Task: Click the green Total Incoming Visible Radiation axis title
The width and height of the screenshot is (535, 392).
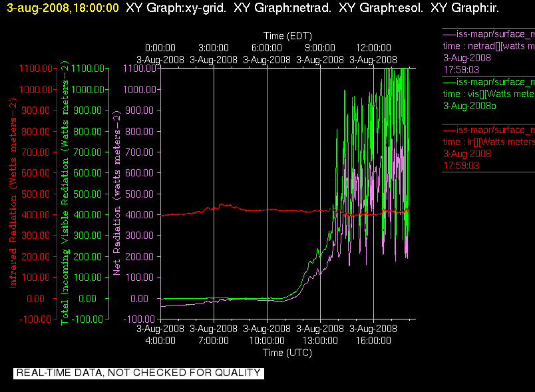Action: tap(65, 193)
